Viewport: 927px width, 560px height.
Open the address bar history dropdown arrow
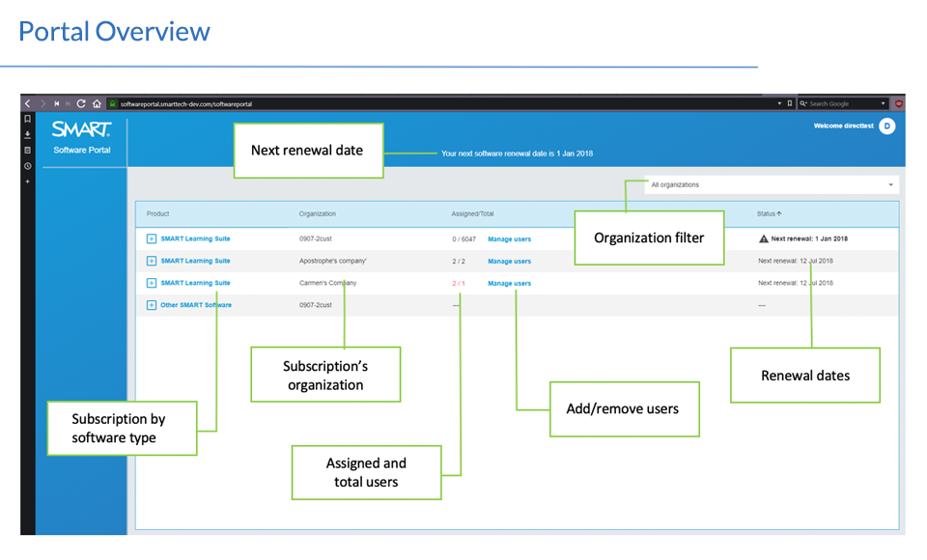point(779,103)
